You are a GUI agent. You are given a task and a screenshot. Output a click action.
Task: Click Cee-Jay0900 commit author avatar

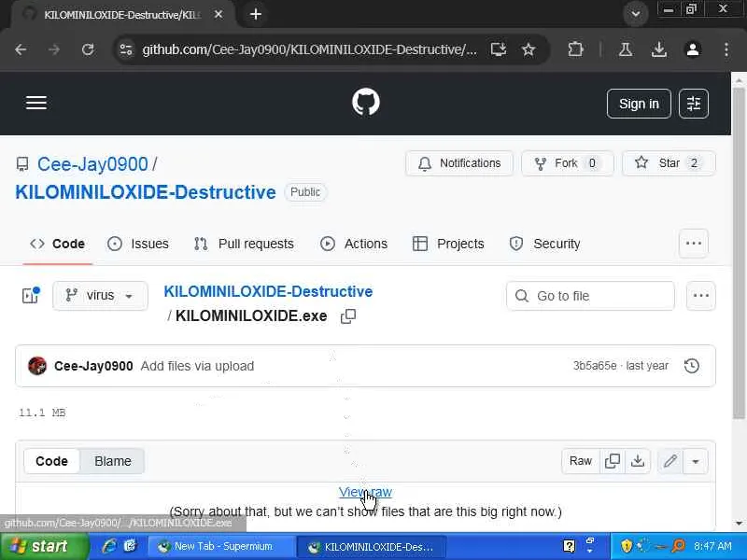(x=37, y=366)
